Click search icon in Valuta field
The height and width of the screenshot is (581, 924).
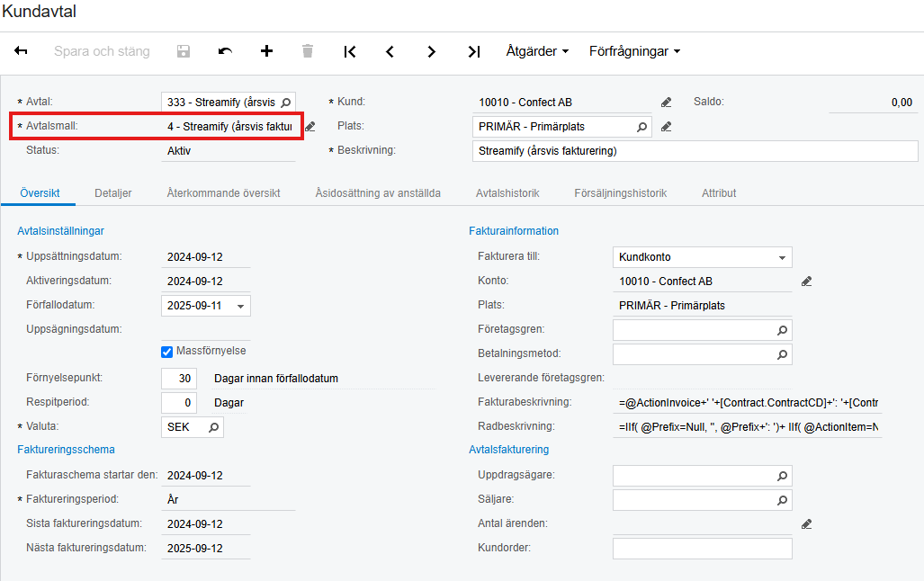(x=213, y=427)
